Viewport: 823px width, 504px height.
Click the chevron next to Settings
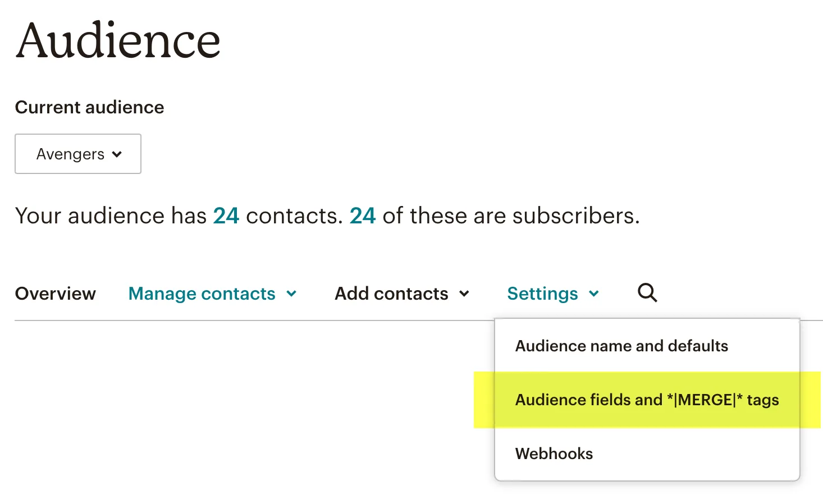pos(595,294)
